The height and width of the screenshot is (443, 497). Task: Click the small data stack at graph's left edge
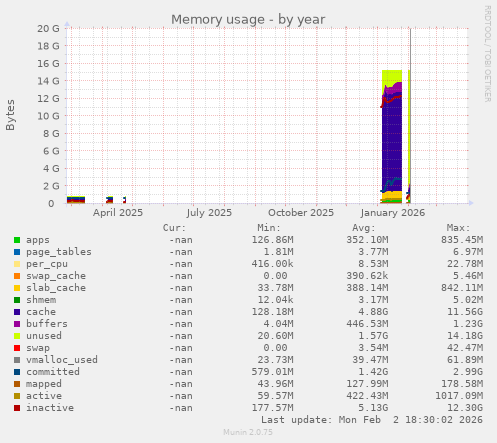pyautogui.click(x=76, y=200)
